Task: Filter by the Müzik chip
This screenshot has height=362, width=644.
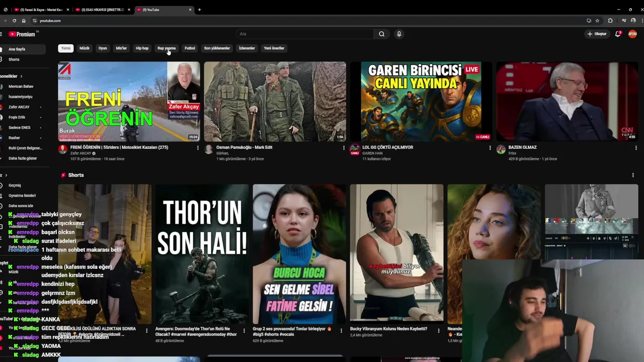Action: point(85,48)
